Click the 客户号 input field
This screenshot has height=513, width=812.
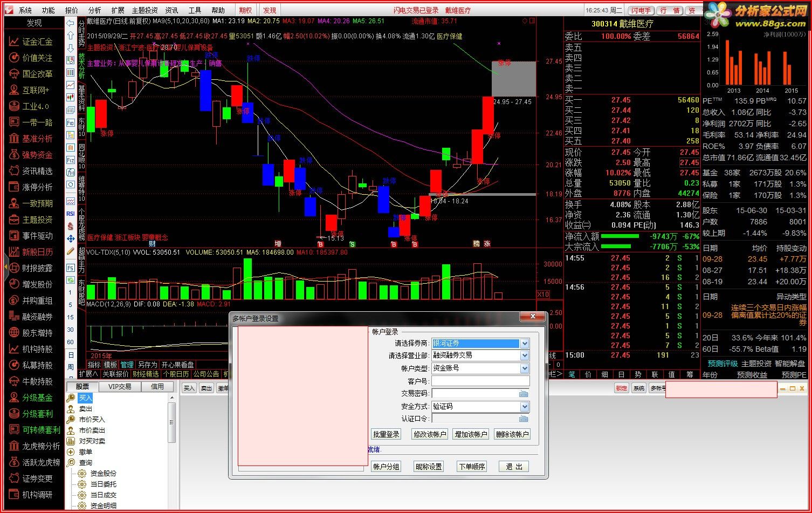(x=480, y=381)
